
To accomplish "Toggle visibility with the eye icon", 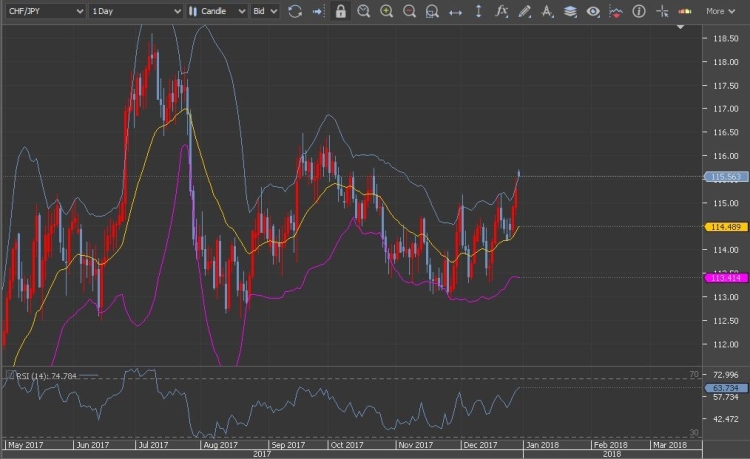I will (x=593, y=12).
